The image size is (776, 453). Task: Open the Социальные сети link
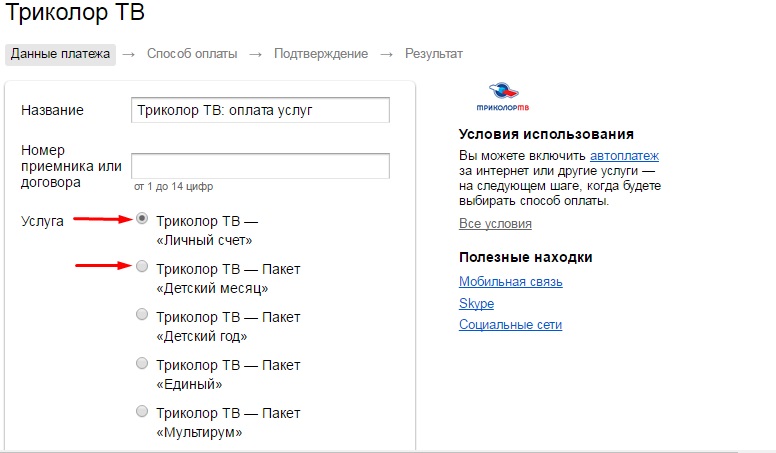tap(510, 325)
